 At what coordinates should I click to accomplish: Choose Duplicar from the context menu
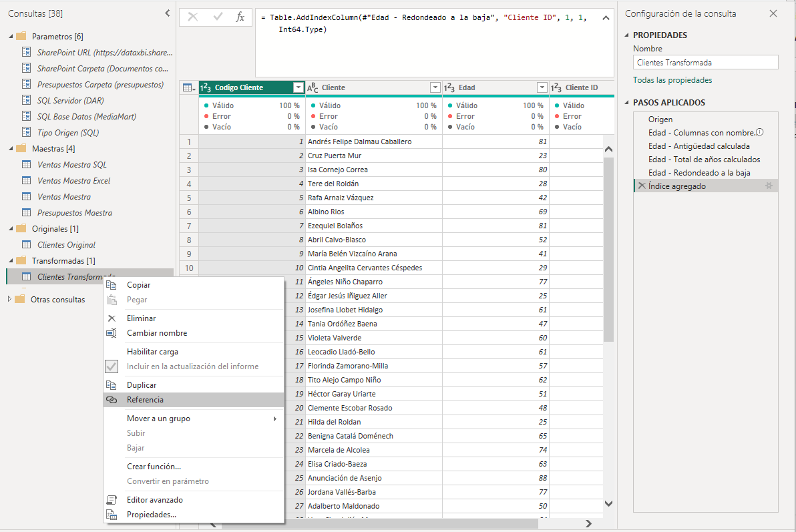(x=142, y=384)
